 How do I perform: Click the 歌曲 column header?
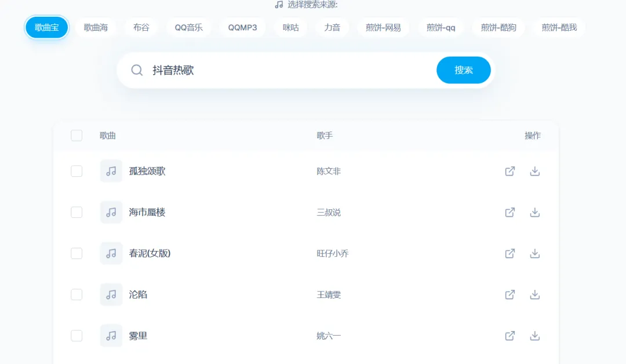(x=107, y=135)
